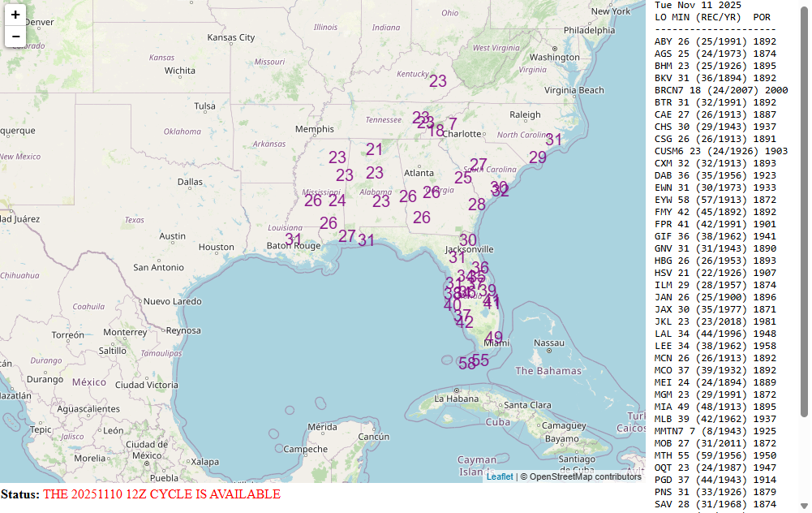Viewport: 812px width, 513px height.
Task: Click the JAX 30 row in list
Action: click(x=715, y=309)
